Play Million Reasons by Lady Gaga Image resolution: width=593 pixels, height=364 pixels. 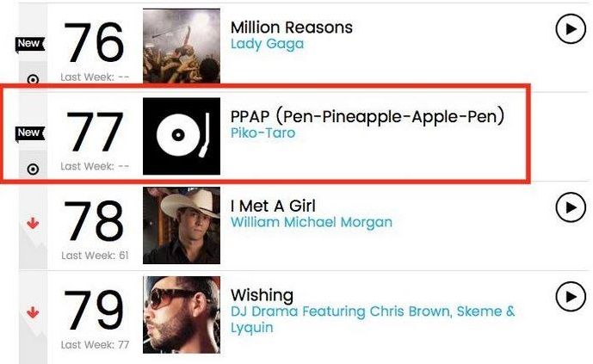tap(571, 28)
